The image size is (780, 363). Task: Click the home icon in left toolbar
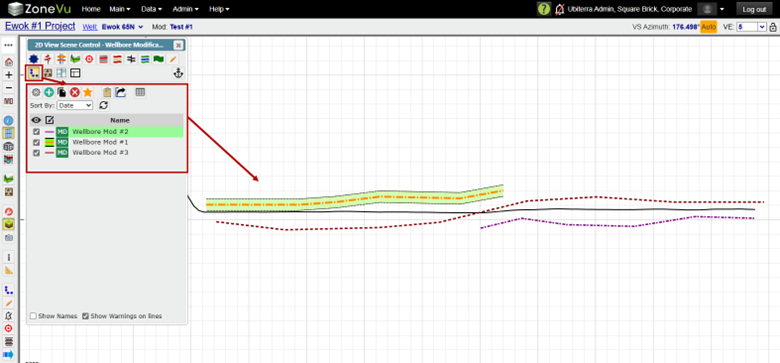(8, 62)
